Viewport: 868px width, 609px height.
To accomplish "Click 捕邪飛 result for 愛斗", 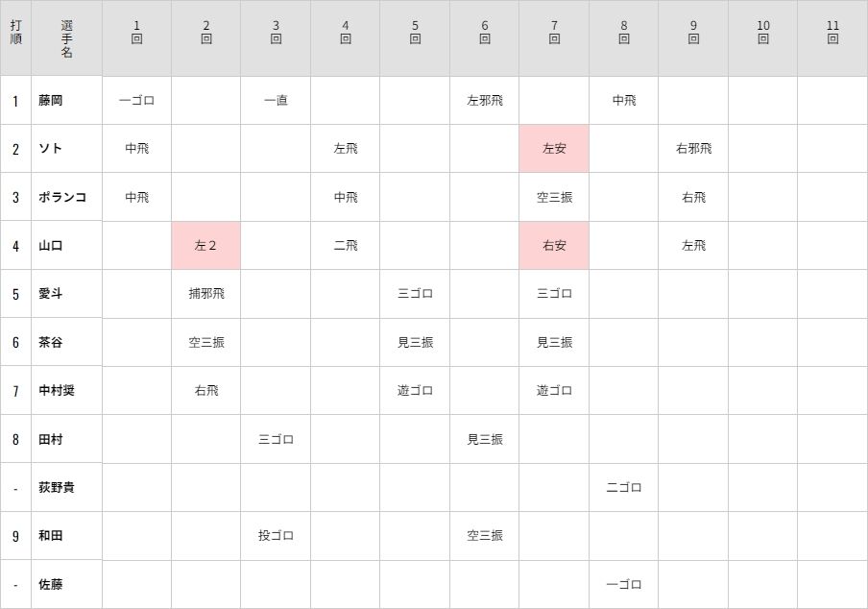I will 206,293.
